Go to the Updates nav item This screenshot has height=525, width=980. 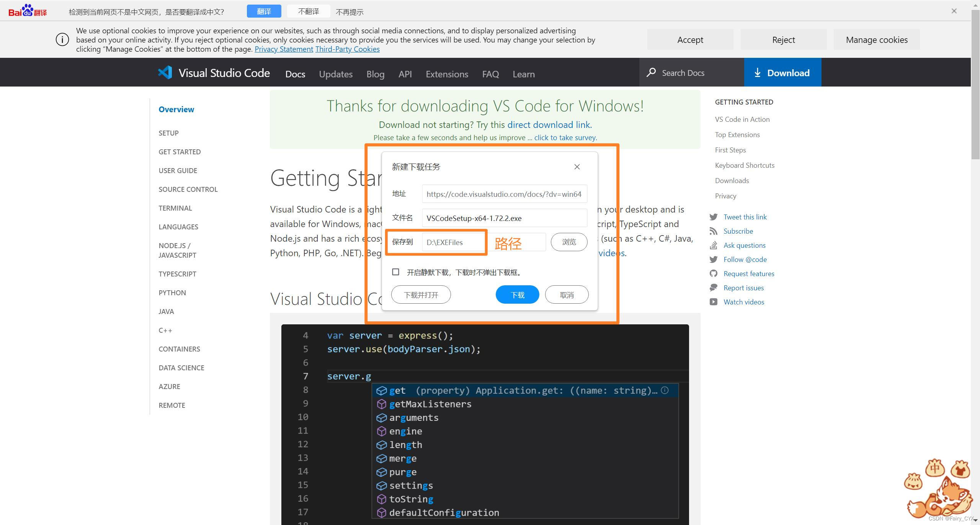[336, 74]
